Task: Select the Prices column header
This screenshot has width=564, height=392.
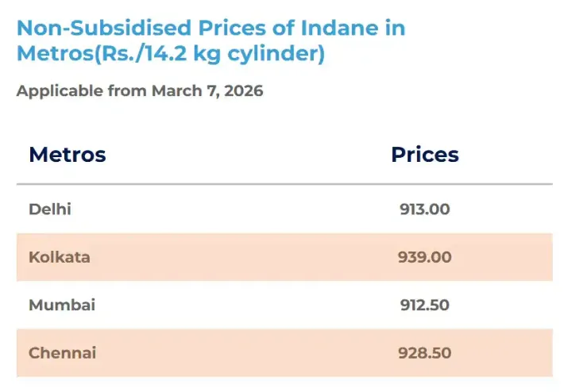Action: click(424, 155)
